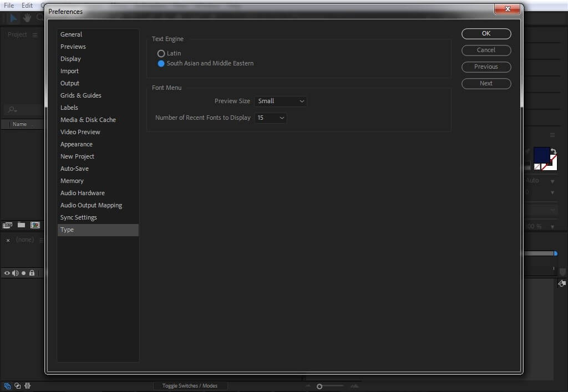
Task: Close the Preferences dialog window
Action: coord(508,9)
